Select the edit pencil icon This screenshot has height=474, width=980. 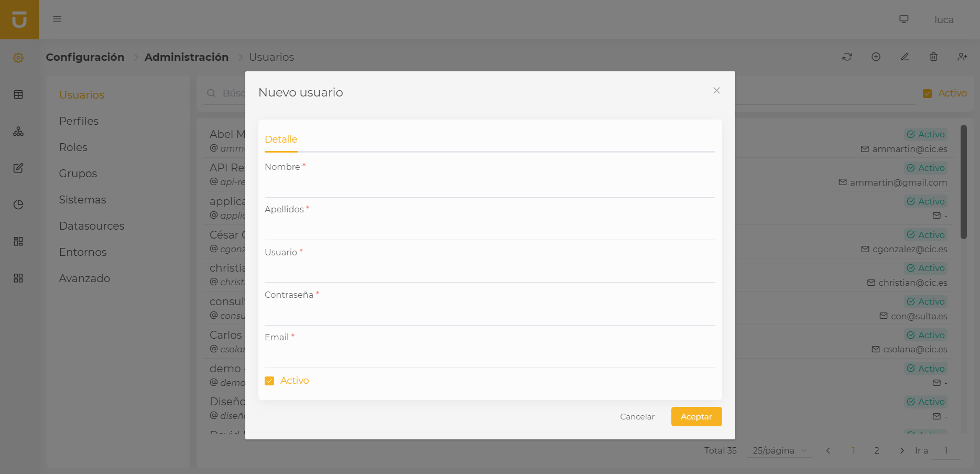click(x=905, y=57)
